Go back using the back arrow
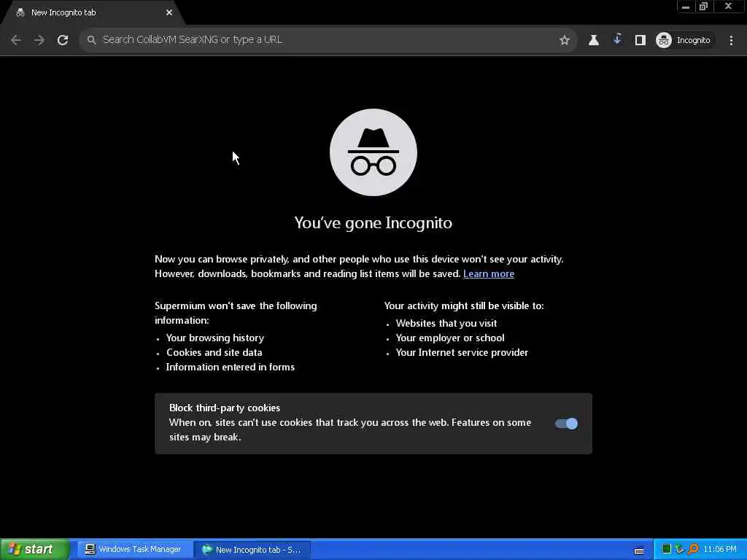747x560 pixels. (x=16, y=40)
